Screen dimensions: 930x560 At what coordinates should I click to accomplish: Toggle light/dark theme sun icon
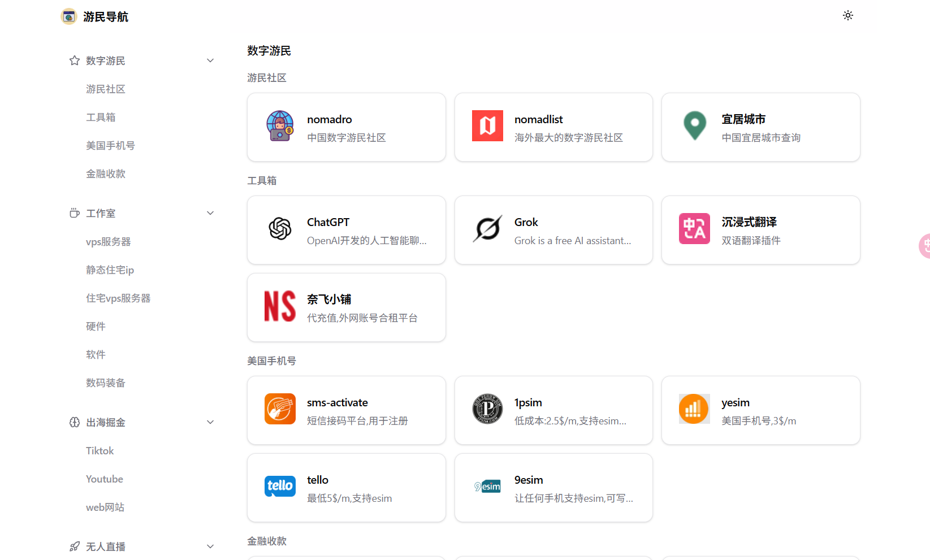[x=847, y=16]
